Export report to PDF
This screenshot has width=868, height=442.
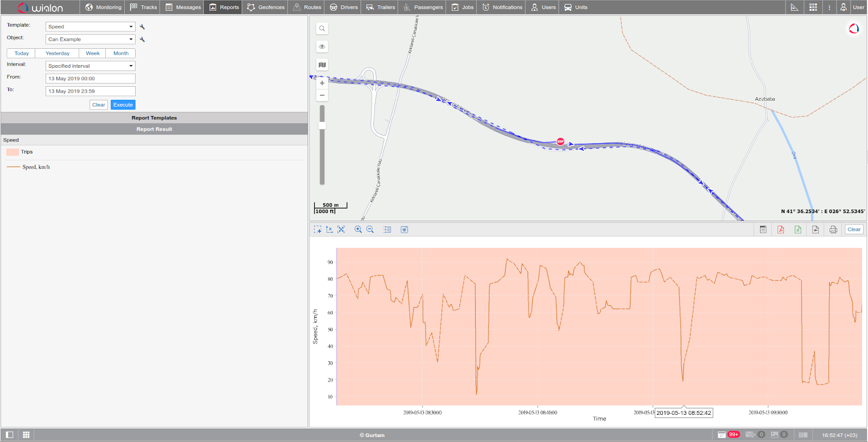(x=781, y=229)
